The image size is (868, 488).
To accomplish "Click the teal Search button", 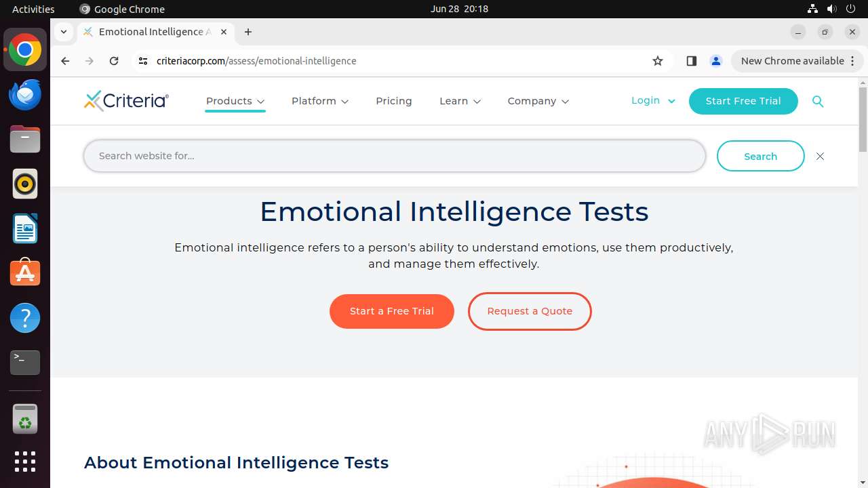I will [760, 157].
